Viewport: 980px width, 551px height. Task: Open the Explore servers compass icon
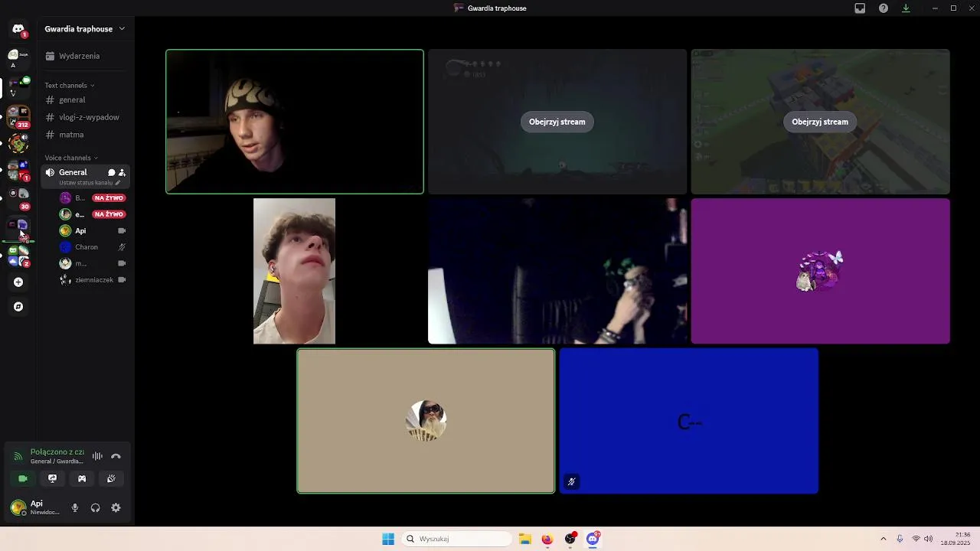pyautogui.click(x=18, y=307)
